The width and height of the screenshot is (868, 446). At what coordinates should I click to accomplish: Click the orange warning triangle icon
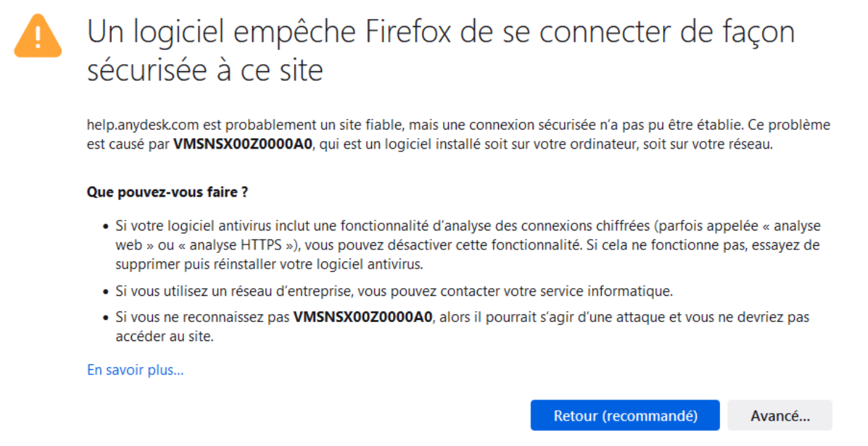pos(38,35)
